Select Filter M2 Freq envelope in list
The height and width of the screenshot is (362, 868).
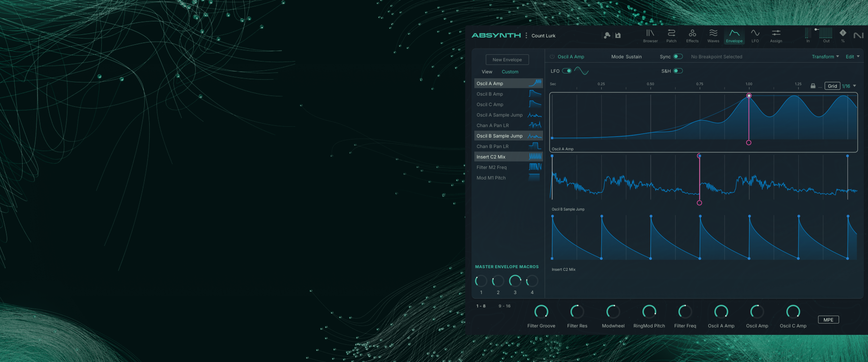491,167
